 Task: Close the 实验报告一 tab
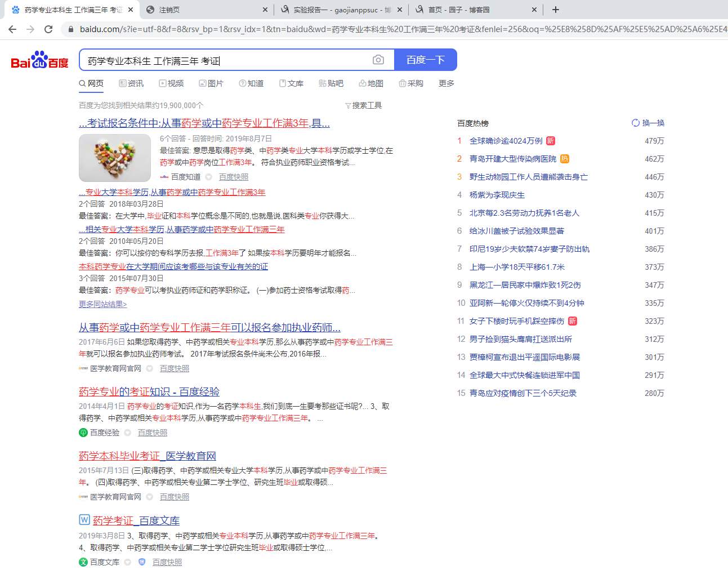400,10
